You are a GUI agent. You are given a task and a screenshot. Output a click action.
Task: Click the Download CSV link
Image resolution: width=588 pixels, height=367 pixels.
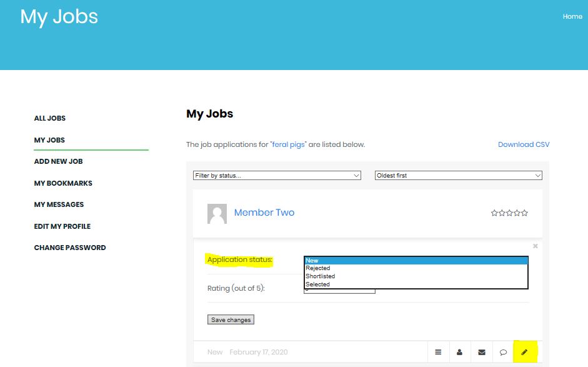click(524, 144)
